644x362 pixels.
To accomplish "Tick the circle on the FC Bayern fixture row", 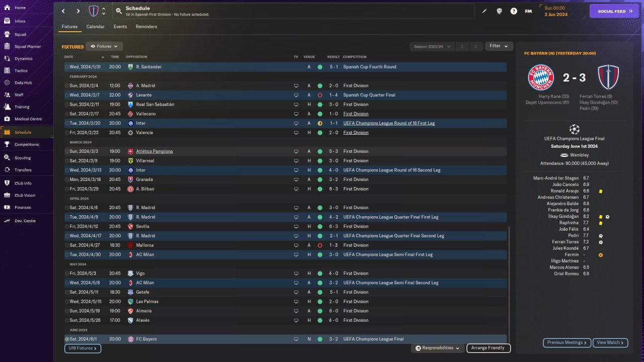I will (67, 339).
